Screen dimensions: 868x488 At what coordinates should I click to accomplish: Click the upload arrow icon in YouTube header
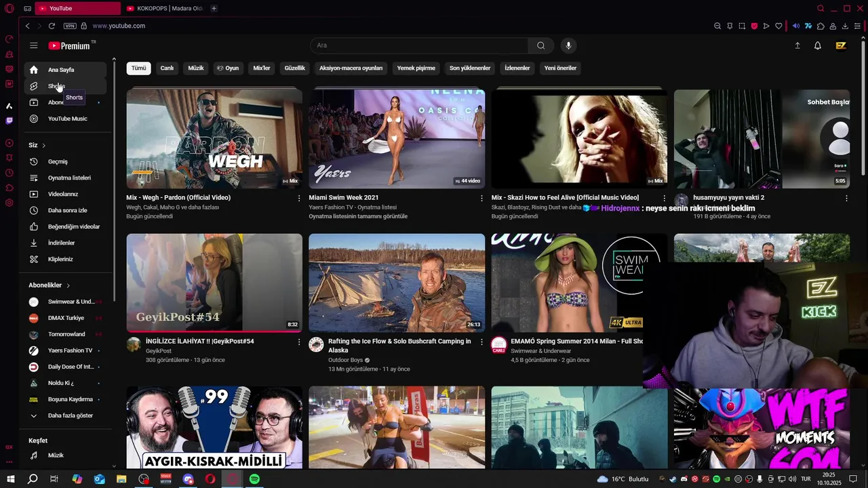[797, 45]
